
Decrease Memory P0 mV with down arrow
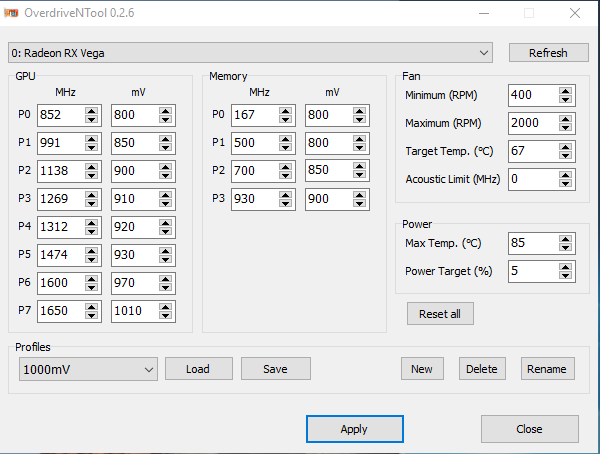(x=359, y=119)
